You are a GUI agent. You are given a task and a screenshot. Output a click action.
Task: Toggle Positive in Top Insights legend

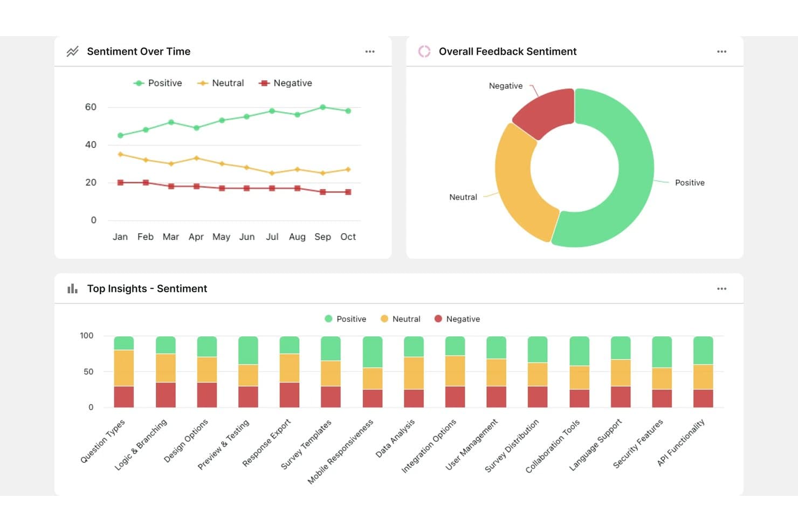[345, 319]
